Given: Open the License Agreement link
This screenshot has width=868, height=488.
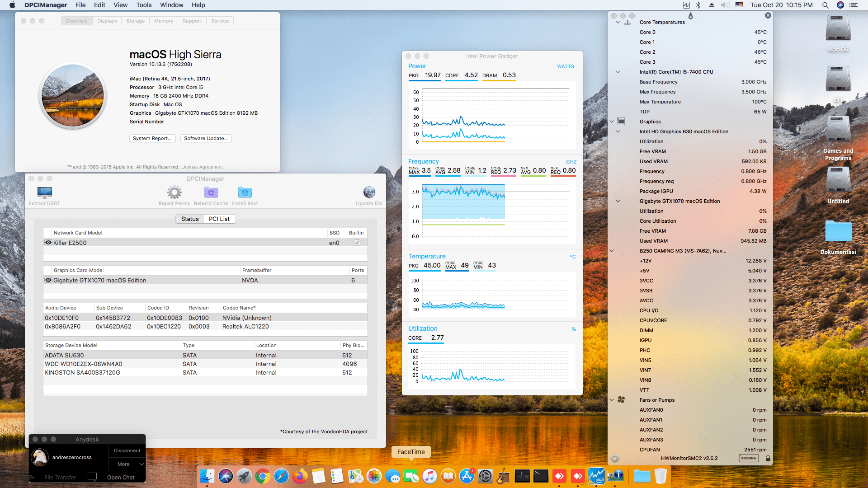Looking at the screenshot, I should coord(202,167).
